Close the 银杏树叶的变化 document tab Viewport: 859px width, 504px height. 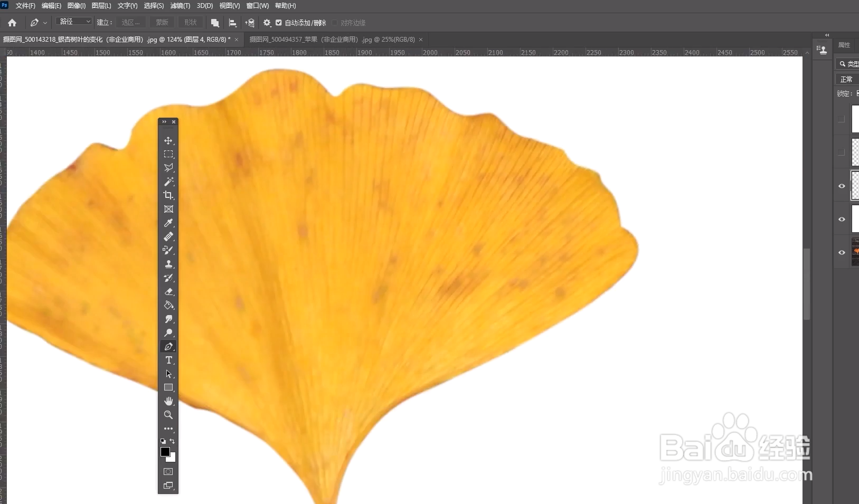point(237,40)
